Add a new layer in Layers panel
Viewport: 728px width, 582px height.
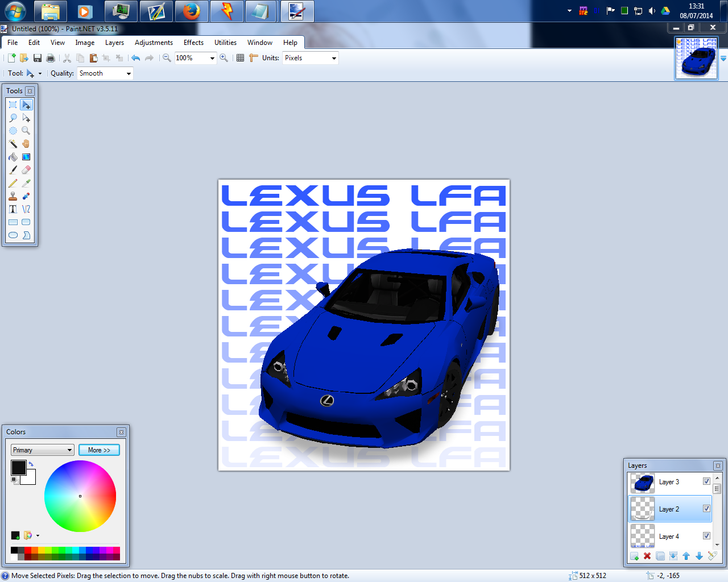(634, 556)
